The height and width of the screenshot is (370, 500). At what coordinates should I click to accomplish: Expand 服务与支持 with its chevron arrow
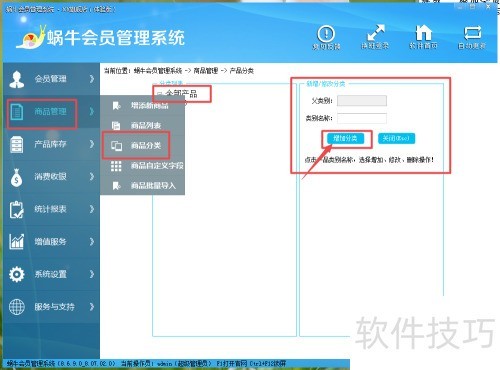pyautogui.click(x=92, y=307)
